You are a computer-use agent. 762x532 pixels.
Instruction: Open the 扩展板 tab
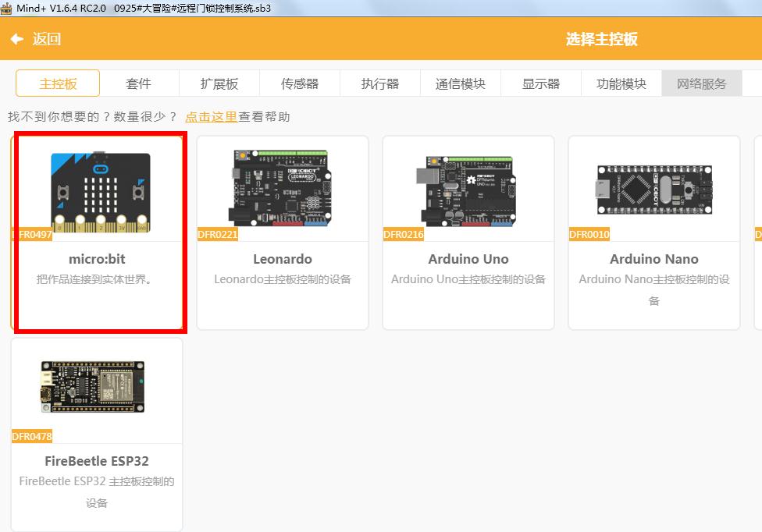[219, 83]
